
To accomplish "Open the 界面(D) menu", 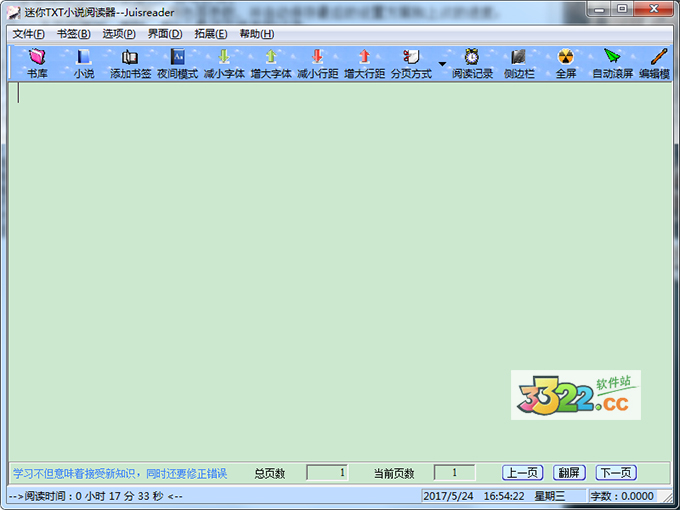I will 165,34.
